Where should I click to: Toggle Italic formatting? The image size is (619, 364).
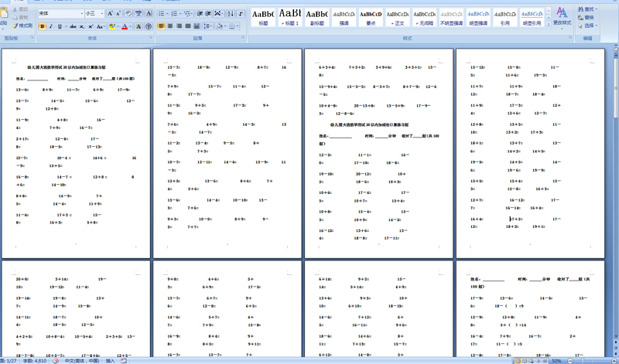pos(51,27)
